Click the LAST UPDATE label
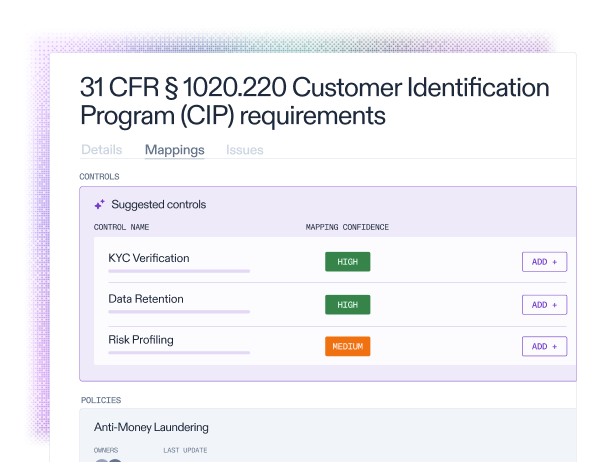The image size is (604, 462). (185, 450)
